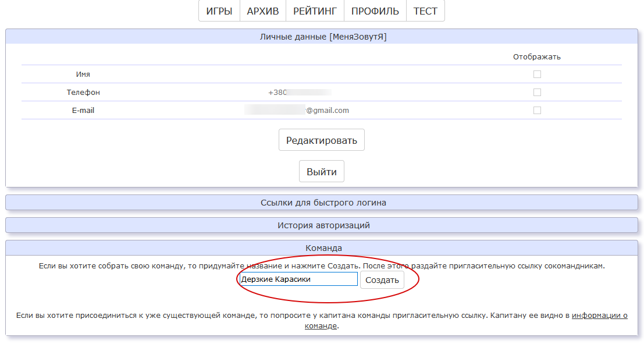This screenshot has width=644, height=347.
Task: Focus the team name input field
Action: [x=298, y=279]
